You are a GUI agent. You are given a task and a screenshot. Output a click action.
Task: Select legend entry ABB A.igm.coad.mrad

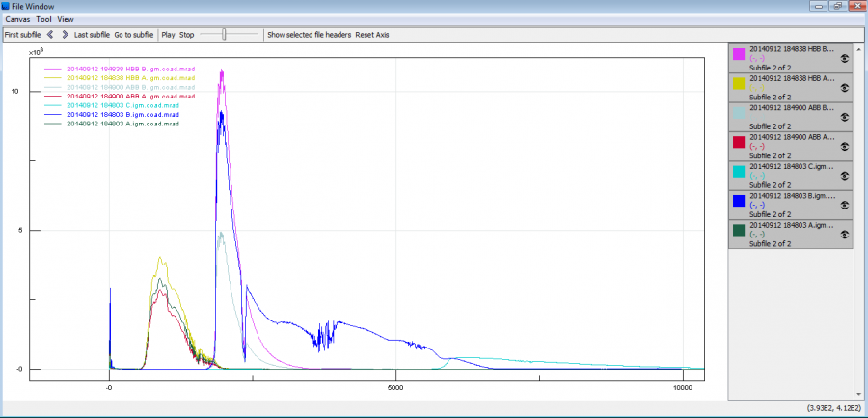(130, 96)
